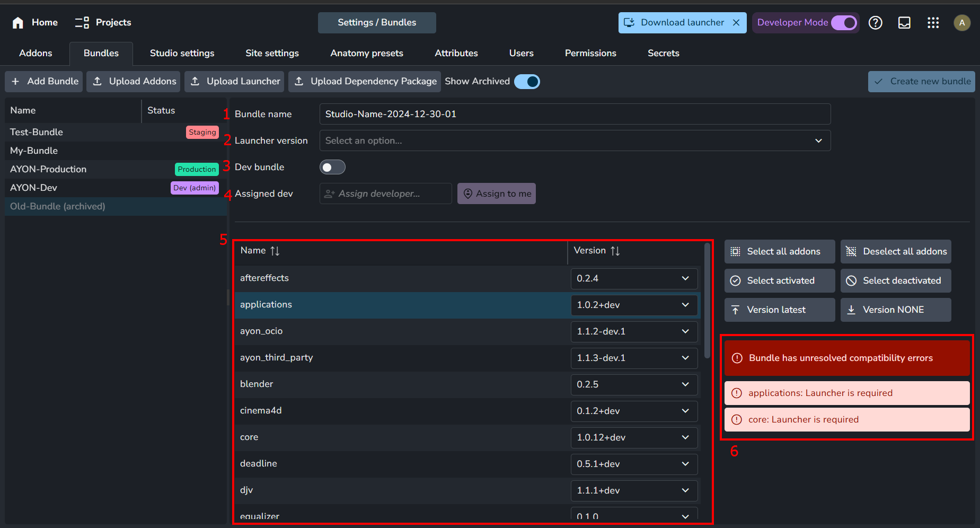Open the Launcher version dropdown
Image resolution: width=980 pixels, height=528 pixels.
point(575,140)
